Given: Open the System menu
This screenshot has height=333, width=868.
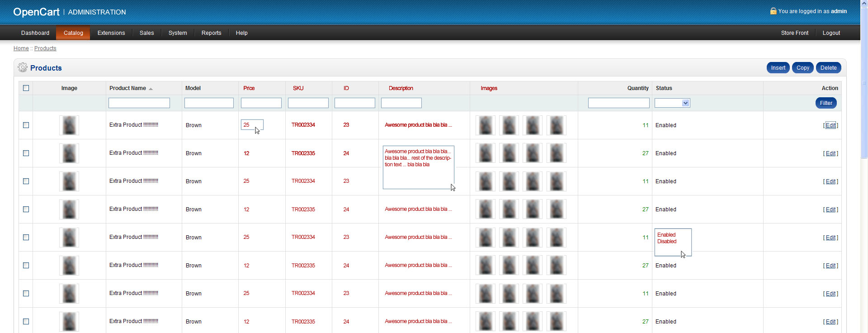Looking at the screenshot, I should 178,33.
